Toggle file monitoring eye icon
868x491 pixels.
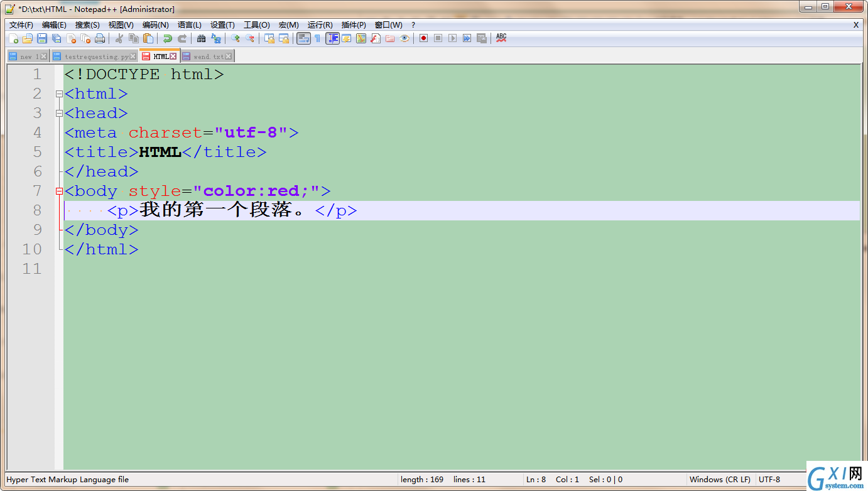tap(404, 38)
